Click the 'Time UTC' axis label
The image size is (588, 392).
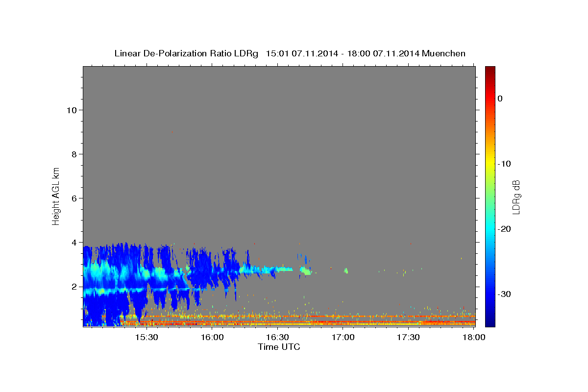click(x=279, y=347)
